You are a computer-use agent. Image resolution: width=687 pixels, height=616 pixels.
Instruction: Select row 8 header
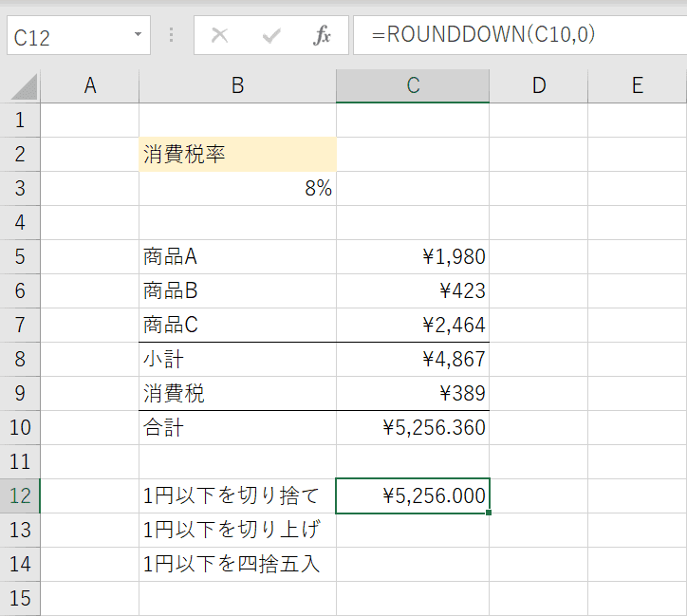[x=20, y=360]
